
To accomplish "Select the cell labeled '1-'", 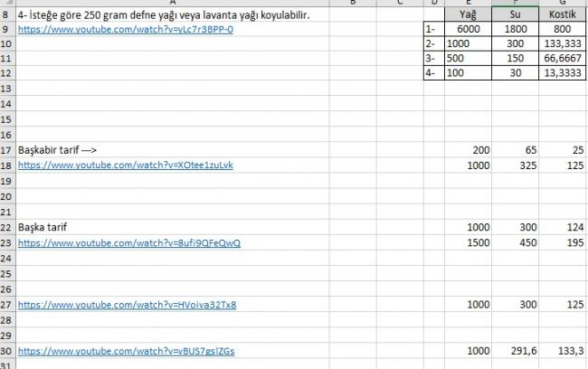I will [x=434, y=29].
